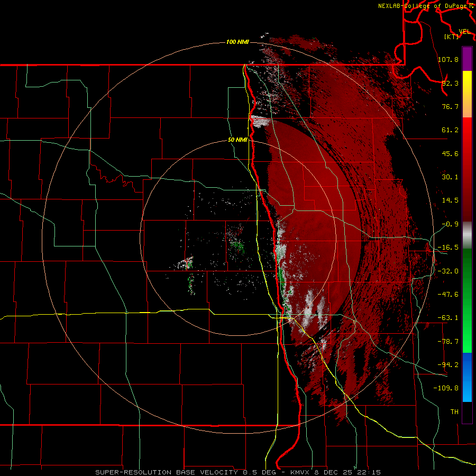
Task: Click the 45.6 velocity scale value
Action: tap(450, 153)
